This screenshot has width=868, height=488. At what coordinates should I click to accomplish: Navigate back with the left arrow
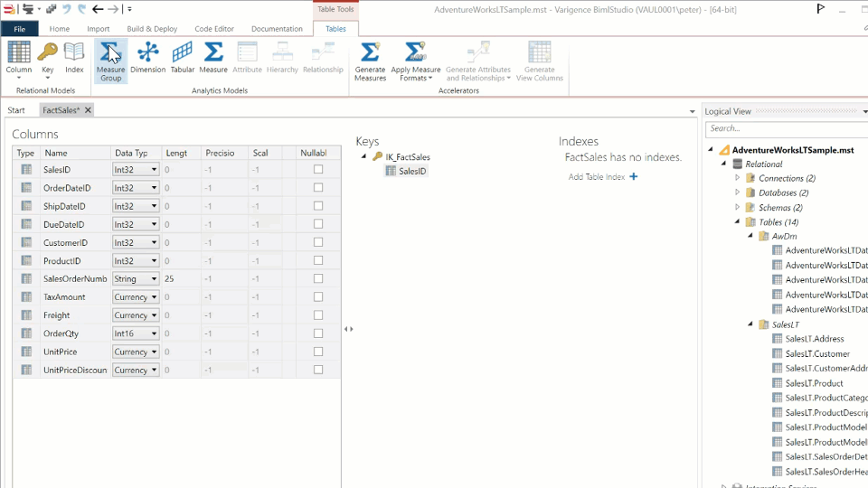click(x=98, y=9)
